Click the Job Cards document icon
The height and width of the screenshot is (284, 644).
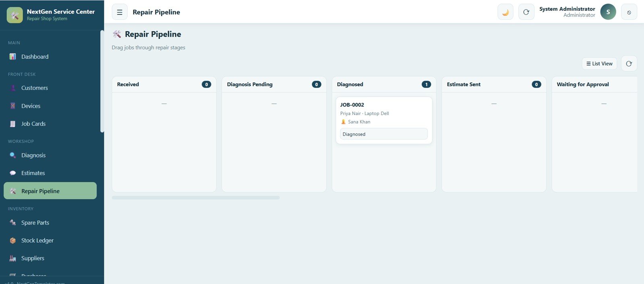13,124
